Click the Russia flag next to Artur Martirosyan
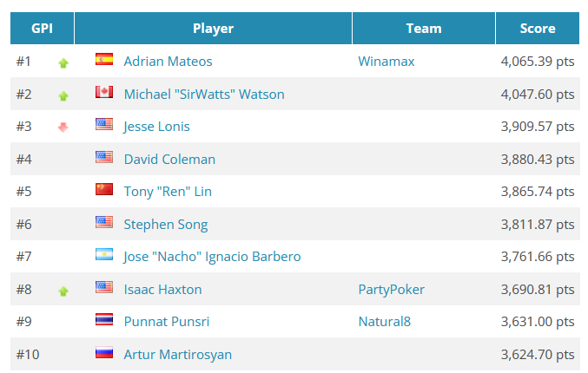Image resolution: width=588 pixels, height=373 pixels. click(104, 353)
